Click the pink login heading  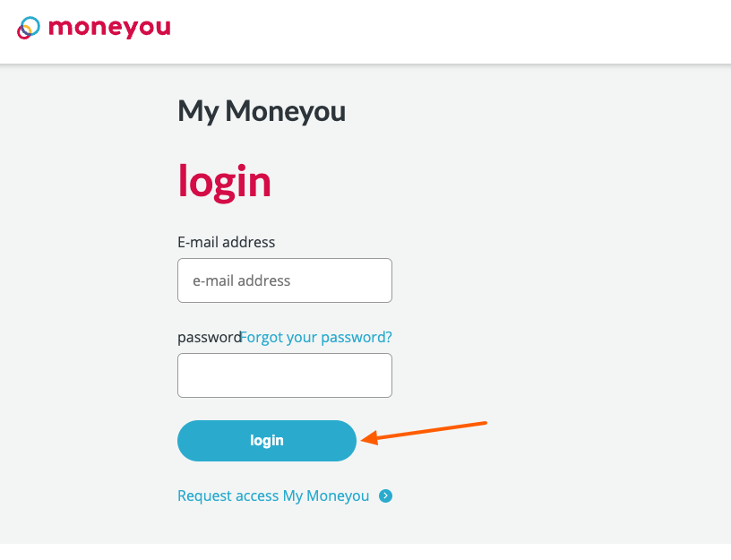[224, 181]
